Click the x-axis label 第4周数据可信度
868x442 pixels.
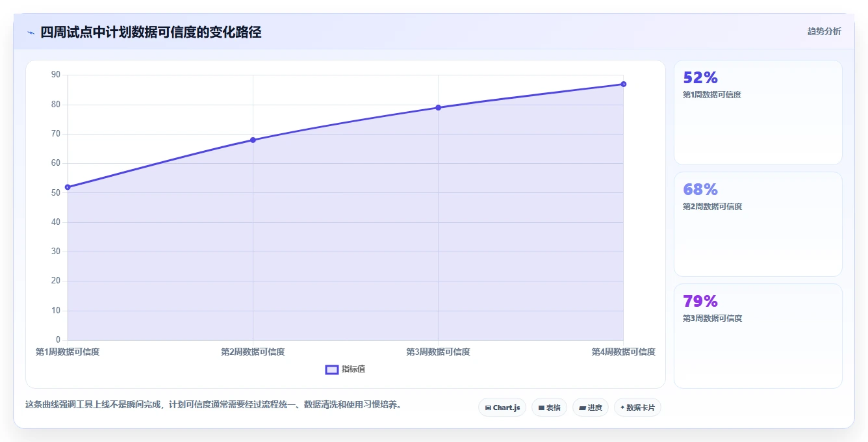pos(623,352)
